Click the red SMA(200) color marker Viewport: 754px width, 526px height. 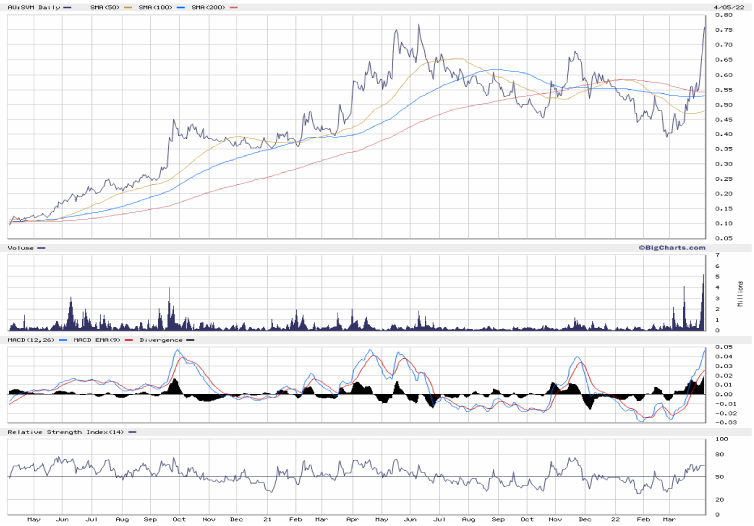pyautogui.click(x=234, y=7)
